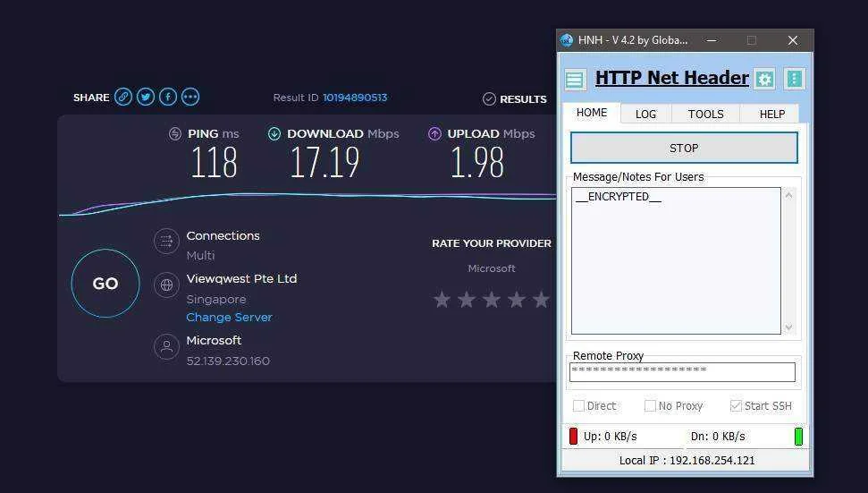This screenshot has height=493, width=868.
Task: Toggle the Direct checkbox
Action: tap(578, 405)
